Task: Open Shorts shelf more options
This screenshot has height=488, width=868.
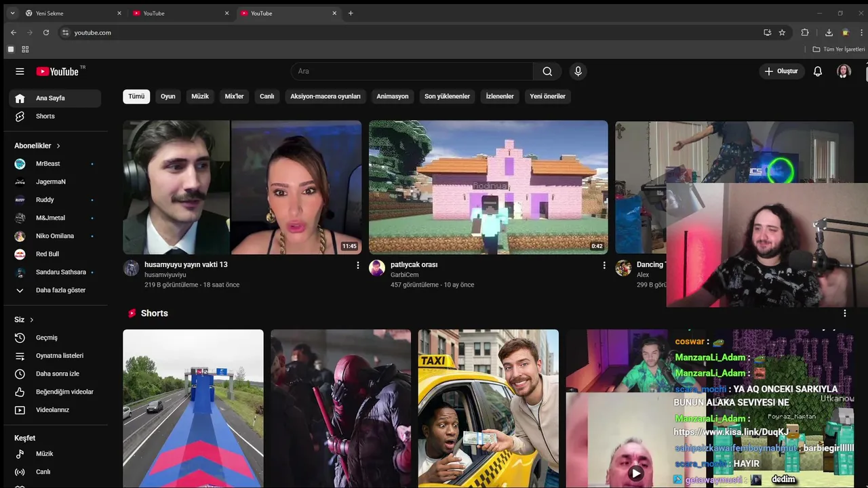Action: coord(845,313)
